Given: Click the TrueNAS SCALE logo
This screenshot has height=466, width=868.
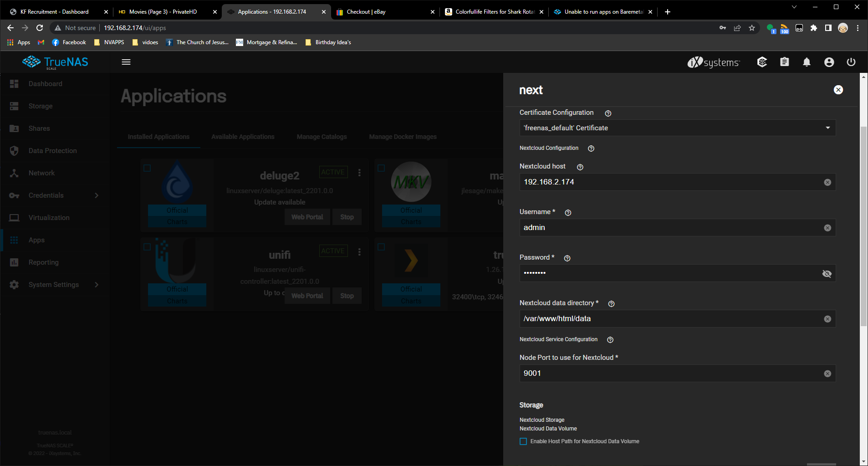Looking at the screenshot, I should [x=55, y=62].
